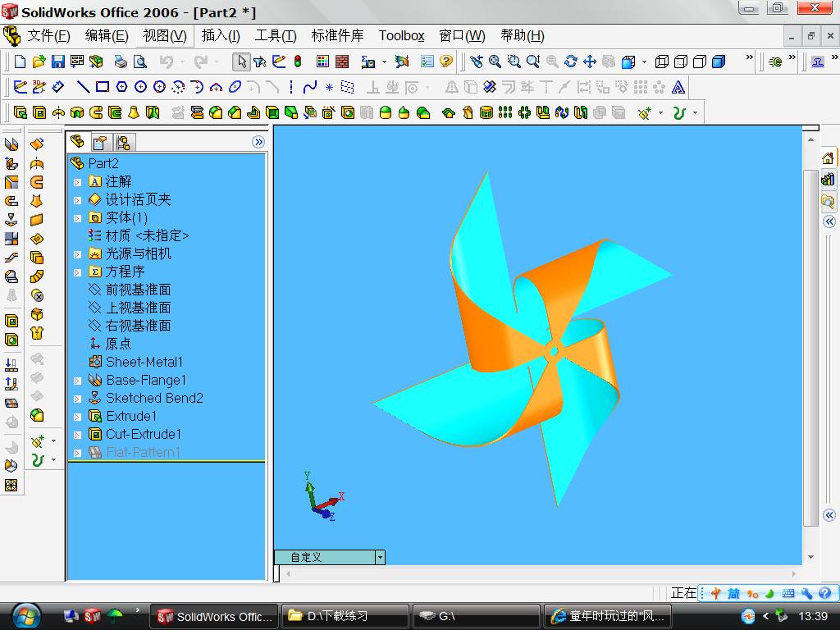This screenshot has width=840, height=630.
Task: Expand the 方程序 tree node
Action: 77,272
